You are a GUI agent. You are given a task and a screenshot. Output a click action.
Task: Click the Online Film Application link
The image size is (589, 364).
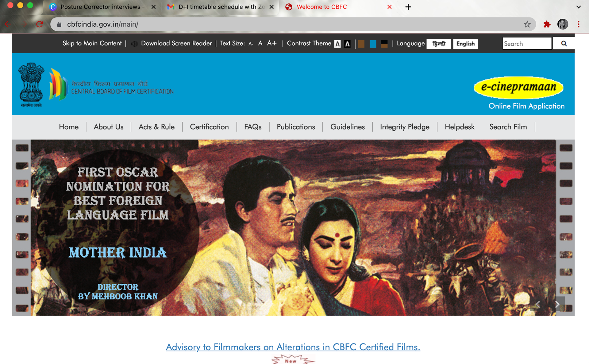point(526,106)
